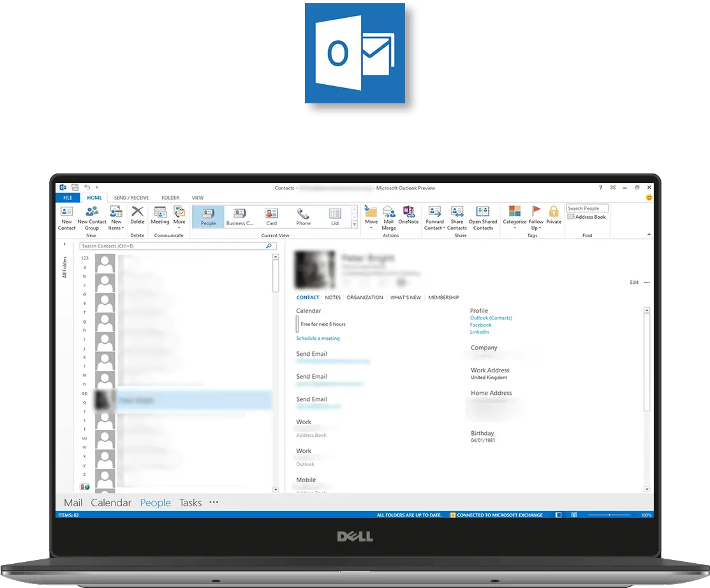Open the New Items dropdown
The width and height of the screenshot is (710, 588).
point(116,217)
